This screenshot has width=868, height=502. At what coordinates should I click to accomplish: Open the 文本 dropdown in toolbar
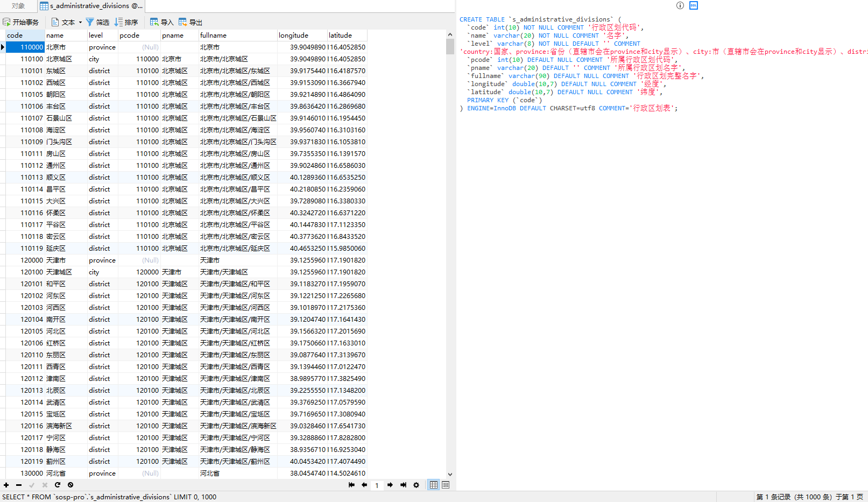coord(67,22)
